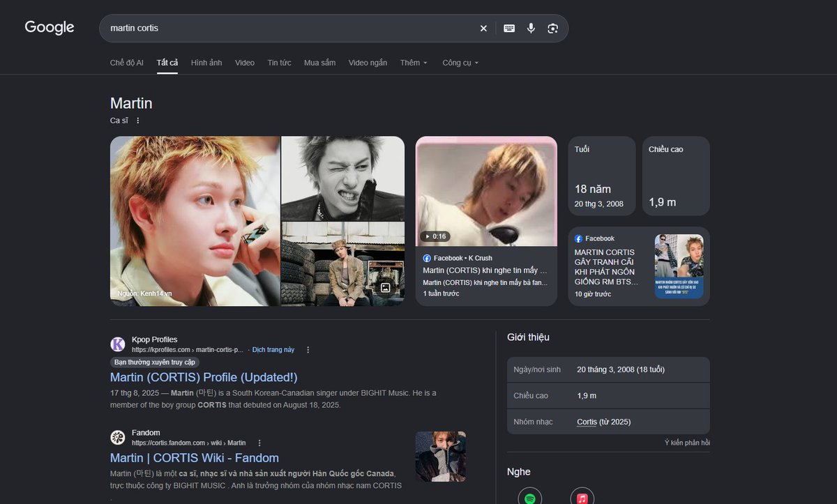Click the Fandom site favicon
This screenshot has height=504, width=837.
click(x=118, y=438)
